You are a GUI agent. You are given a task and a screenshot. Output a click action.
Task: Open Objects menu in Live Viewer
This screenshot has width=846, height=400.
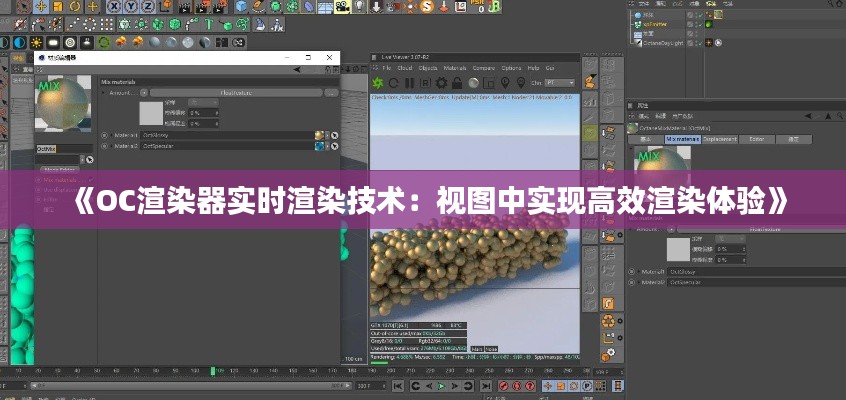(428, 68)
